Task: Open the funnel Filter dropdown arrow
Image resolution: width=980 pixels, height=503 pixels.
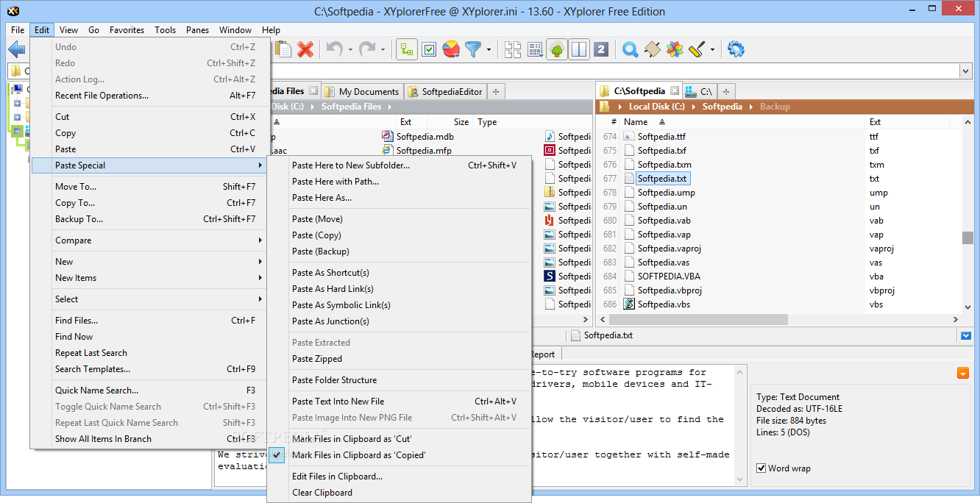Action: 489,50
